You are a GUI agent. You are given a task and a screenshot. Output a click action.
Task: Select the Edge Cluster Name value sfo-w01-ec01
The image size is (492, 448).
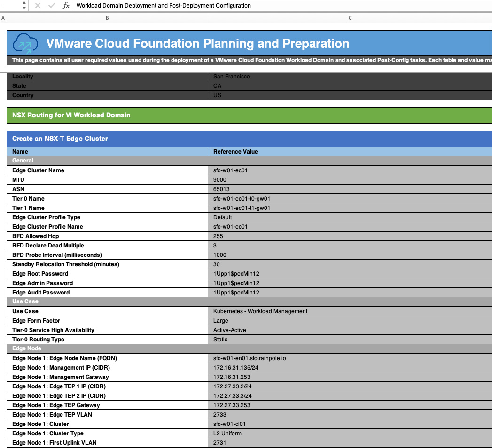click(350, 170)
